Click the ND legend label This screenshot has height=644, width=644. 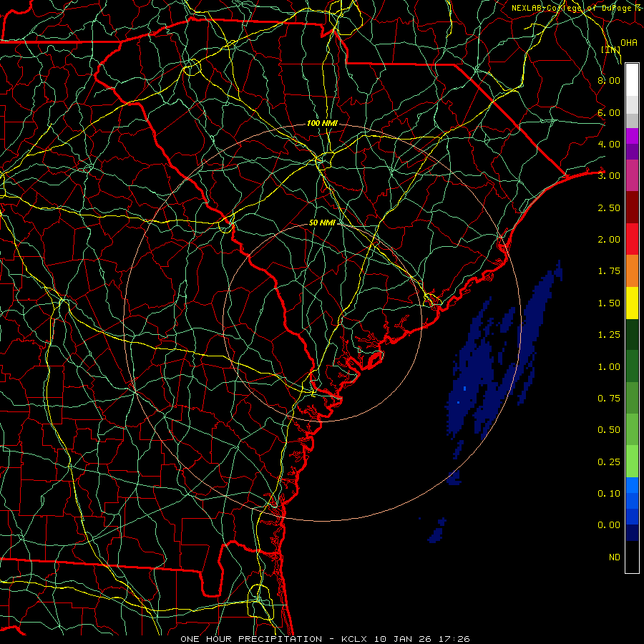click(x=615, y=557)
